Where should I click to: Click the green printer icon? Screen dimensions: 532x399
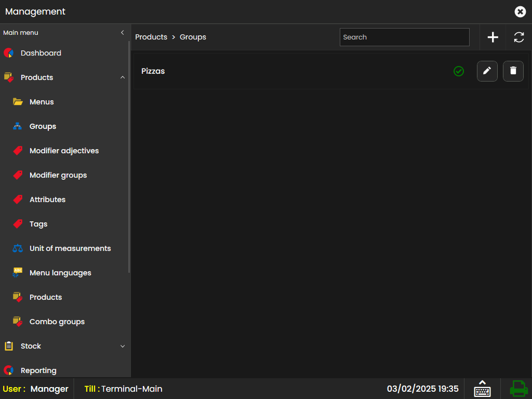pyautogui.click(x=518, y=389)
